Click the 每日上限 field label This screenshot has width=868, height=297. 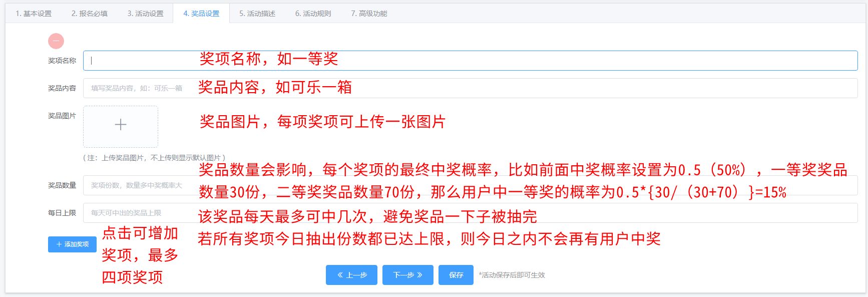(x=62, y=213)
